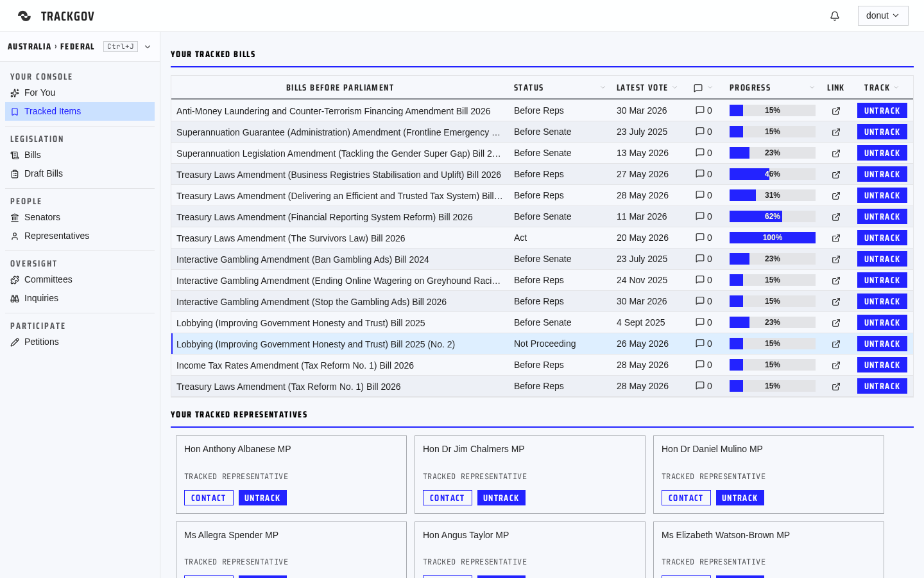Untrack Hon Dr Jim Chalmers MP

coord(501,498)
